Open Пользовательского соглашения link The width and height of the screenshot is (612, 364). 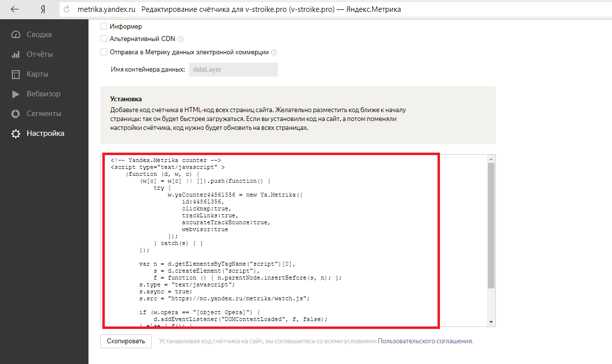point(425,341)
